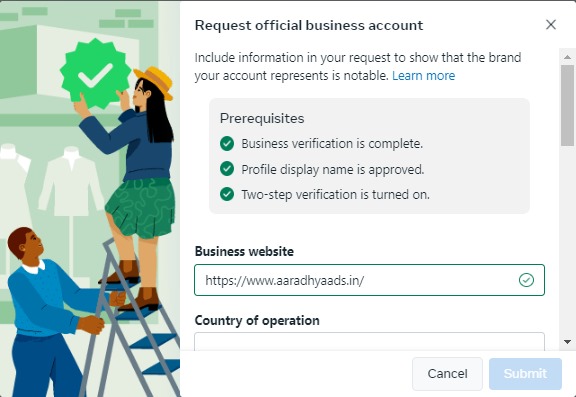Click the green verified badge illustration
The width and height of the screenshot is (576, 397).
point(96,74)
